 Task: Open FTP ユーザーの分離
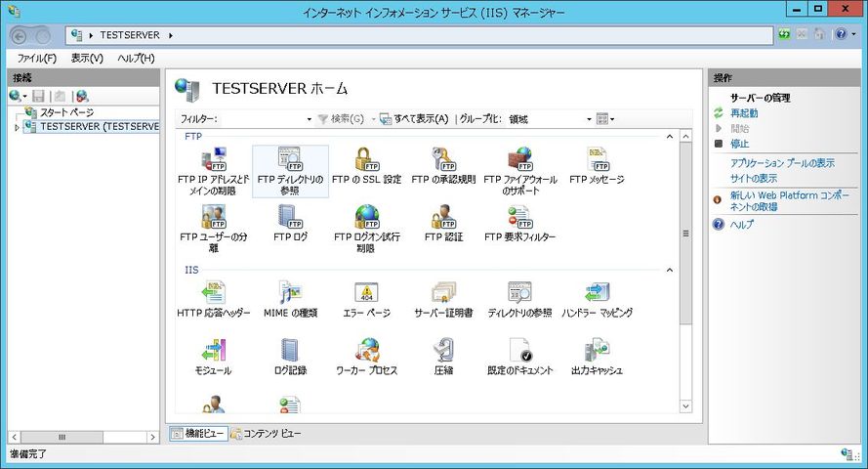[214, 229]
